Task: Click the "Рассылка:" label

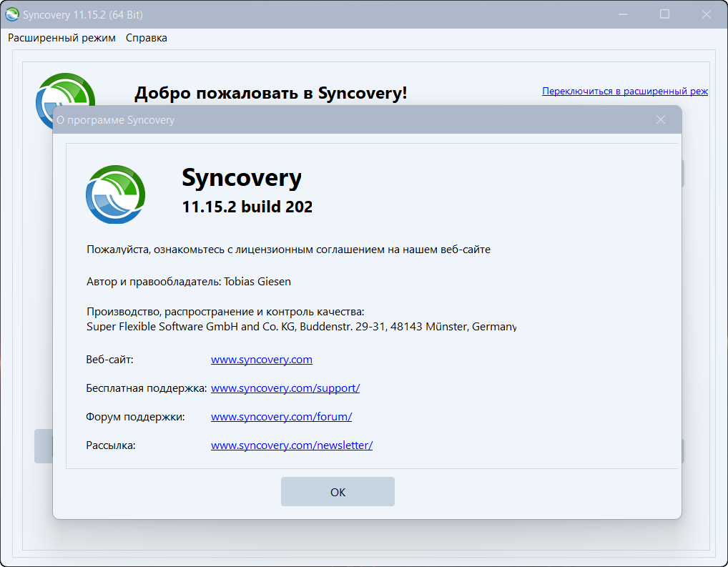Action: point(111,445)
